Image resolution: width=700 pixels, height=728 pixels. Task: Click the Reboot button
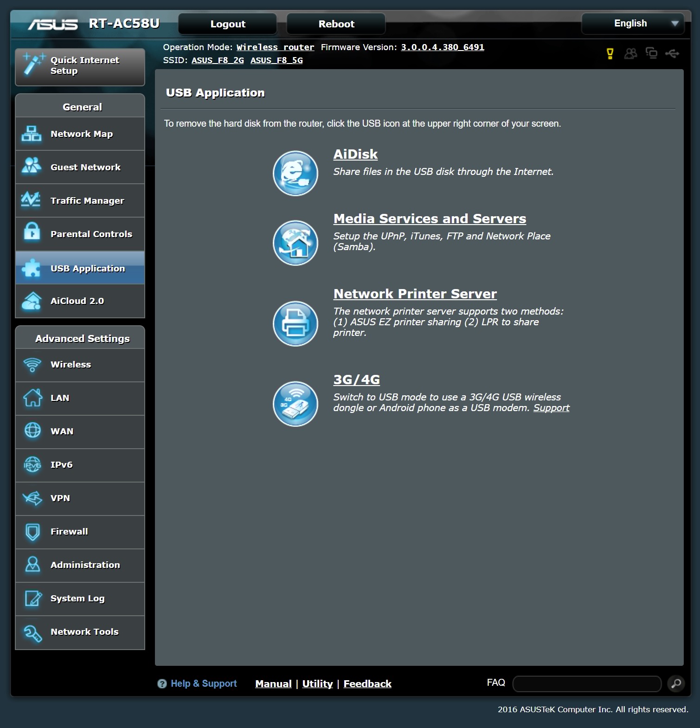click(x=336, y=24)
